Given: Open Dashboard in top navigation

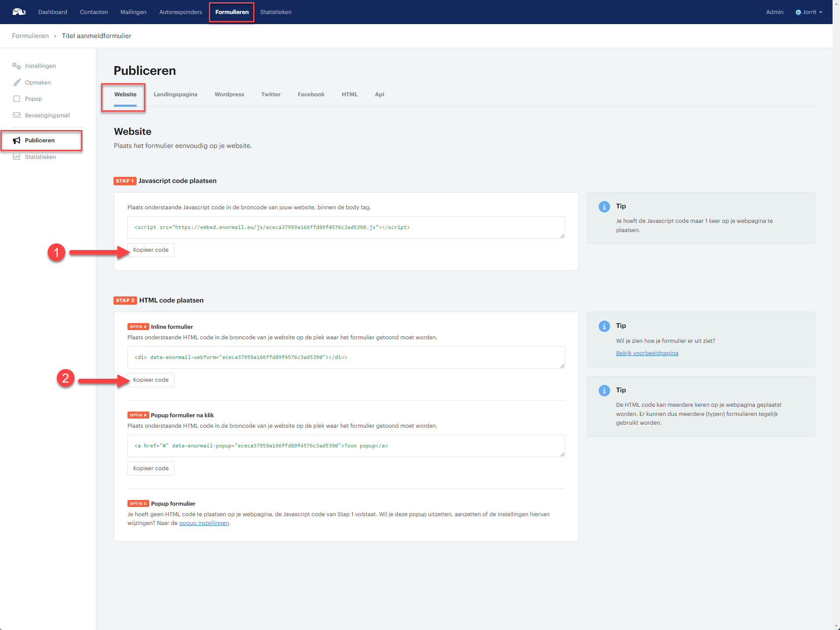Looking at the screenshot, I should (53, 12).
